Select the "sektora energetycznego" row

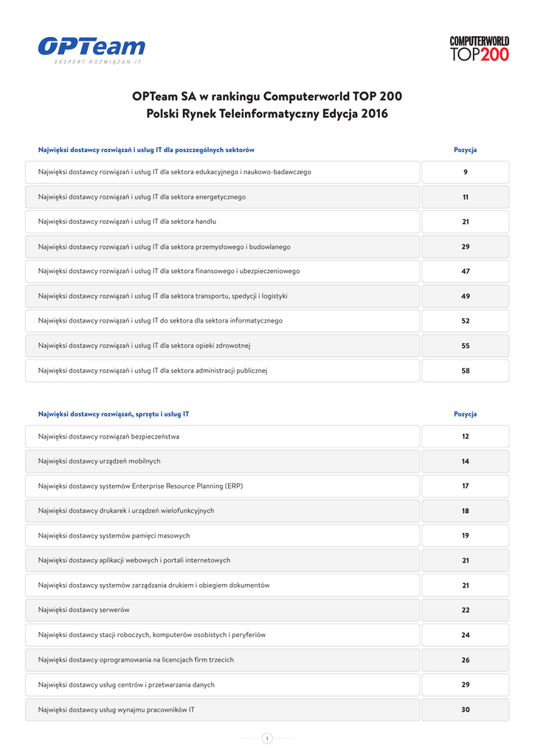pos(142,197)
